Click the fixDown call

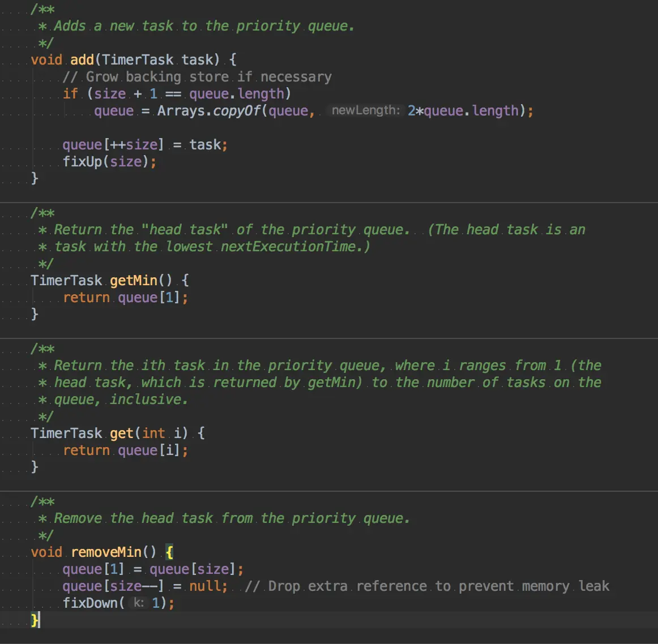(91, 603)
